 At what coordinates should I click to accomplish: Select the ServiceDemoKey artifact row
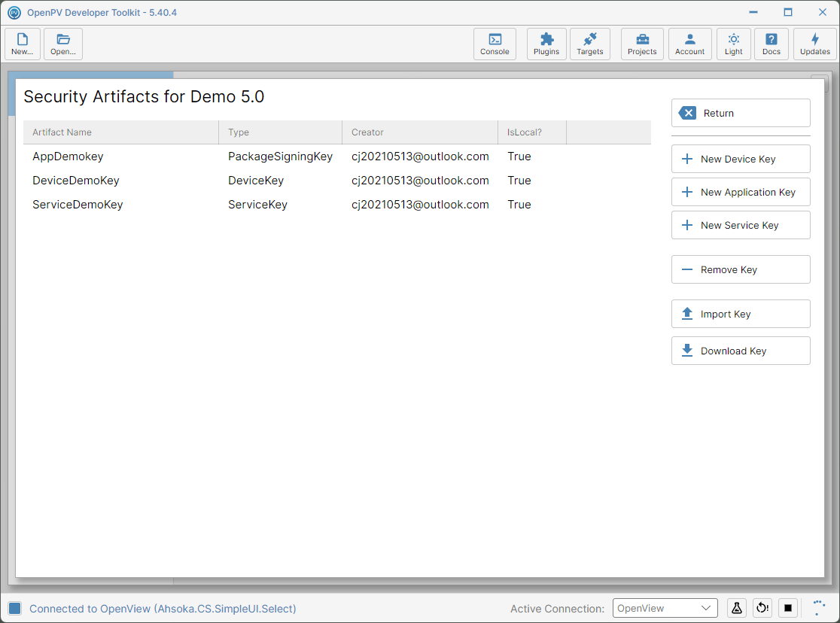point(337,205)
